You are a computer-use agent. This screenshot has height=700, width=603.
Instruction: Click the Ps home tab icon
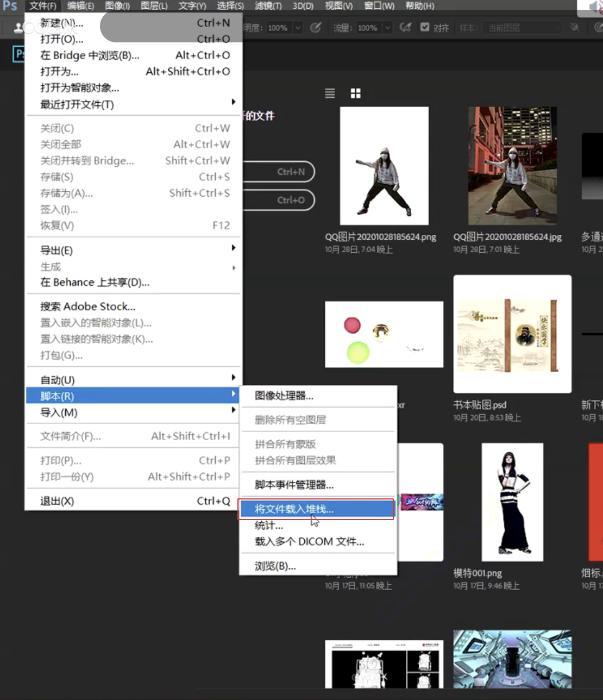click(18, 54)
